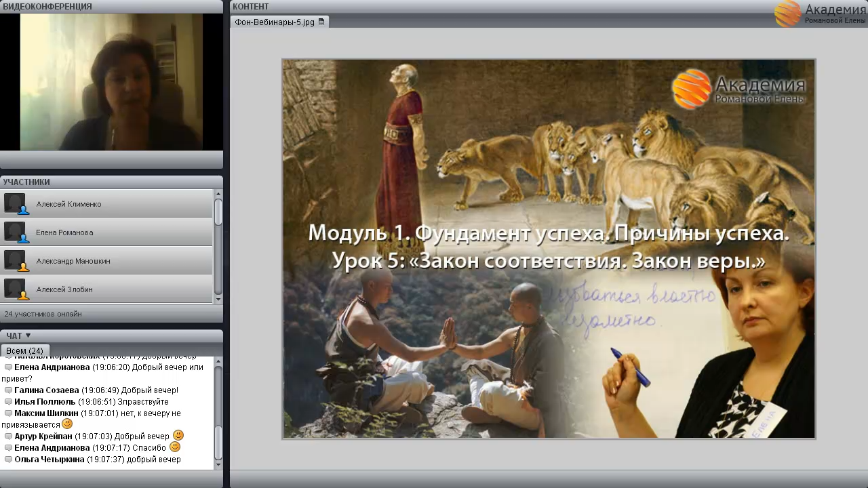Image resolution: width=868 pixels, height=488 pixels.
Task: Click the shared webinar slide image
Action: 549,249
